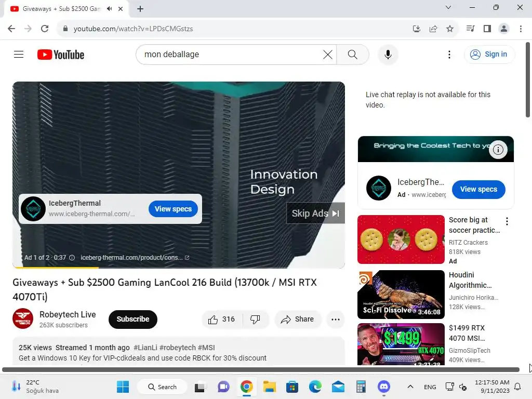Sign in to YouTube
This screenshot has width=532, height=399.
pos(489,54)
